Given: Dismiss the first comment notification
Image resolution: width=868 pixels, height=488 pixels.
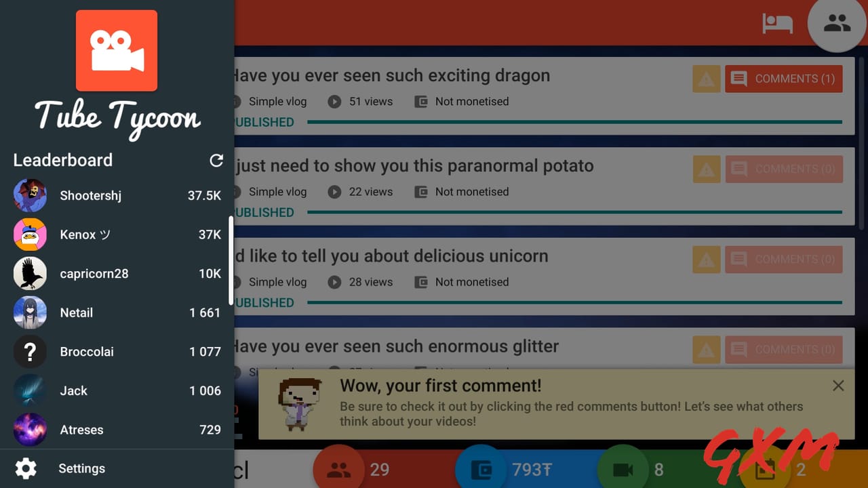Looking at the screenshot, I should pos(838,386).
